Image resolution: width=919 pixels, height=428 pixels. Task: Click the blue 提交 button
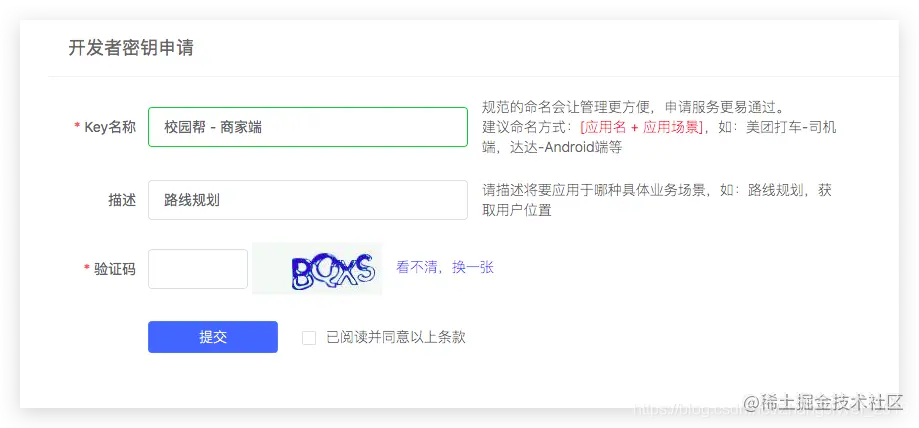point(213,337)
